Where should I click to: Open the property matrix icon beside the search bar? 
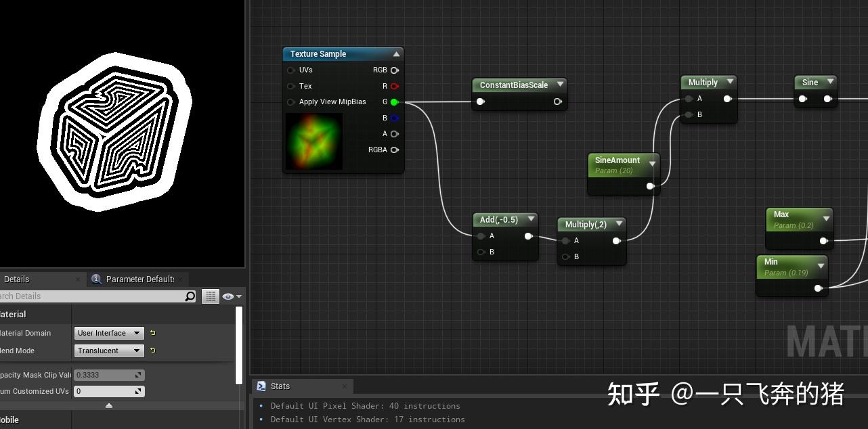pos(211,296)
